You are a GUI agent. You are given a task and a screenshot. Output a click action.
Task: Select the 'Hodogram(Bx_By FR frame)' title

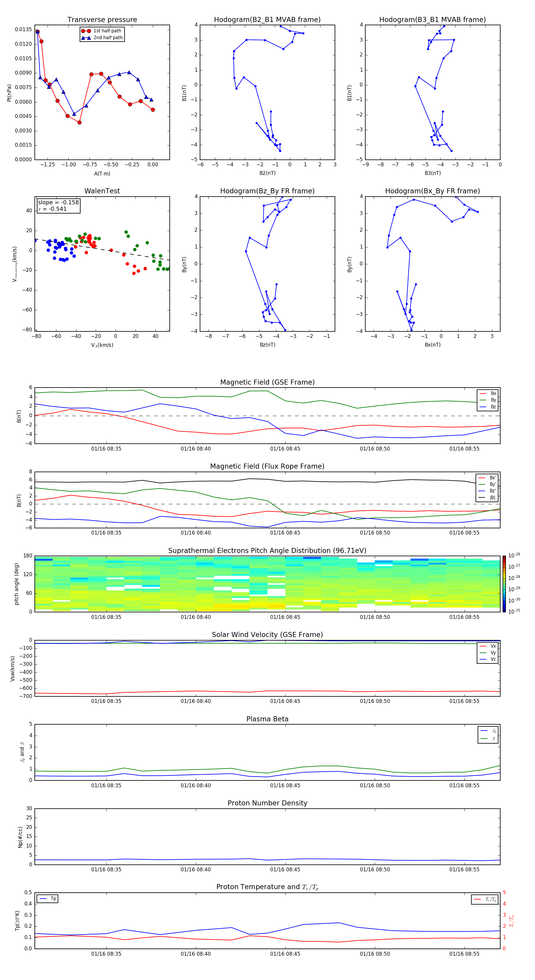tap(432, 191)
